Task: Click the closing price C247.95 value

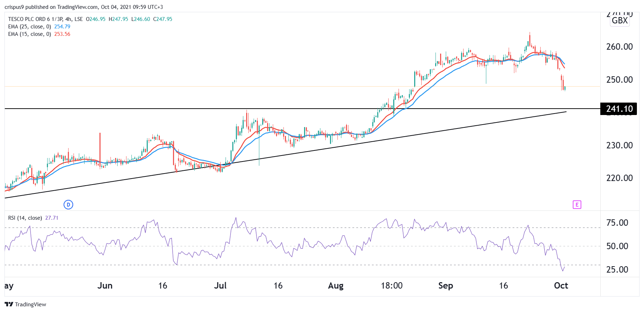Action: click(x=163, y=19)
